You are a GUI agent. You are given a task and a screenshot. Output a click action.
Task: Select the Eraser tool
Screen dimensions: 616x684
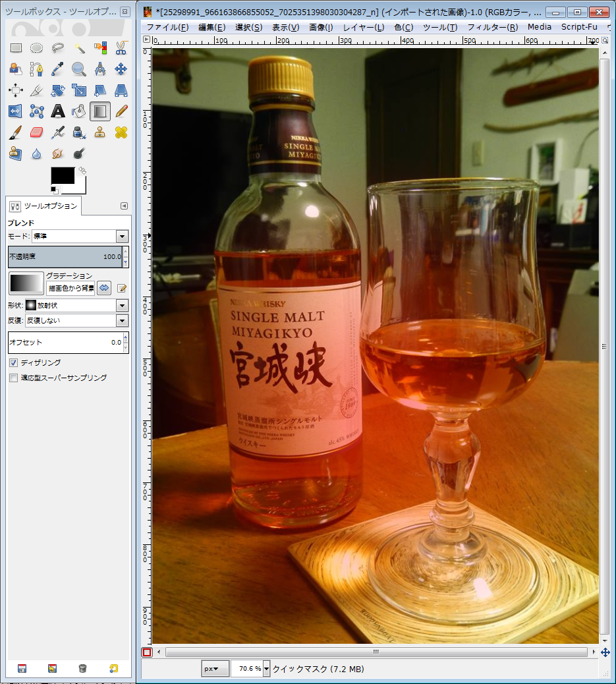tap(37, 132)
